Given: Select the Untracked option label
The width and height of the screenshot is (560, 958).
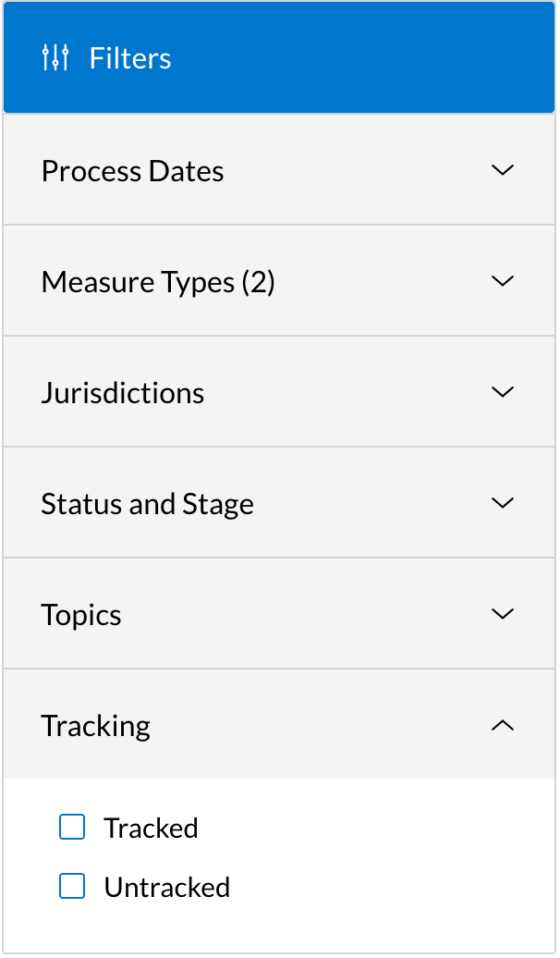Looking at the screenshot, I should point(166,886).
